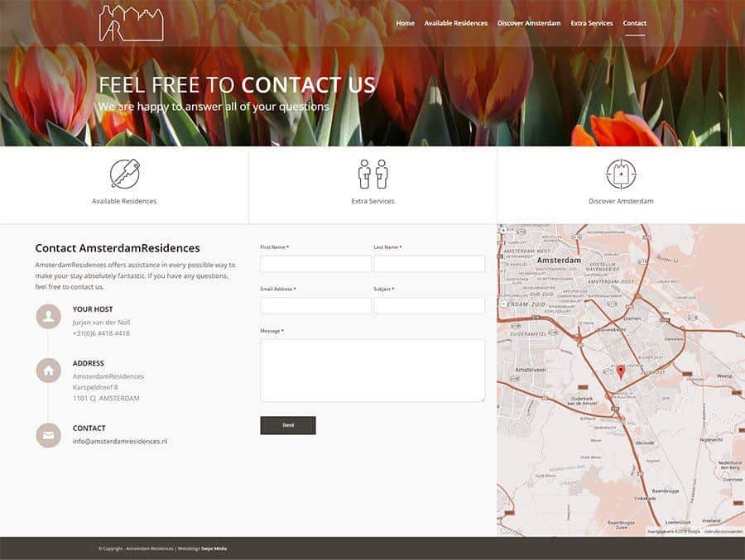Focus the First Name input field
Viewport: 745px width, 560px height.
pyautogui.click(x=316, y=264)
